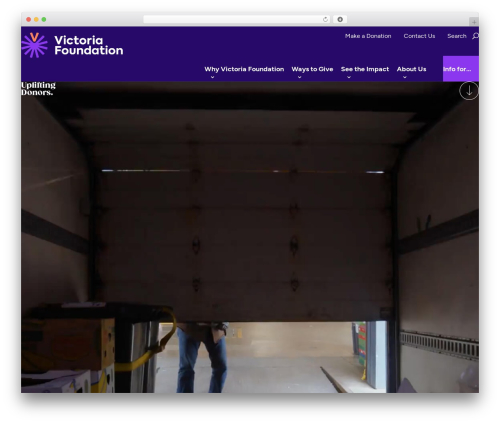
Task: Click the Search text link
Action: click(x=457, y=36)
